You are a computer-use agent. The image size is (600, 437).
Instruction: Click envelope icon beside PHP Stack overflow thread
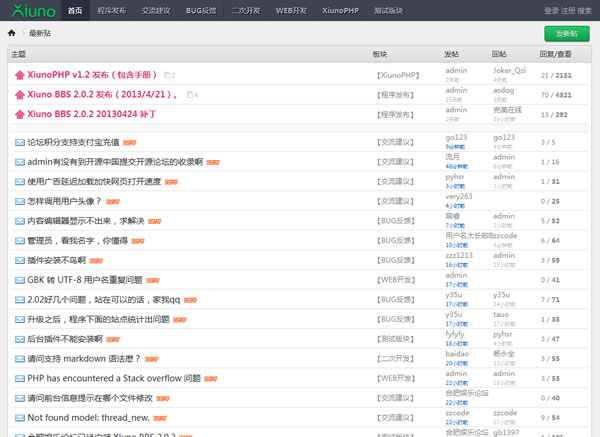point(19,378)
